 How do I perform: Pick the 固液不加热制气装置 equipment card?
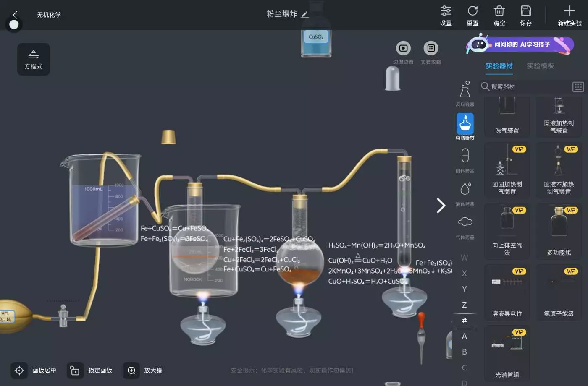click(x=559, y=170)
